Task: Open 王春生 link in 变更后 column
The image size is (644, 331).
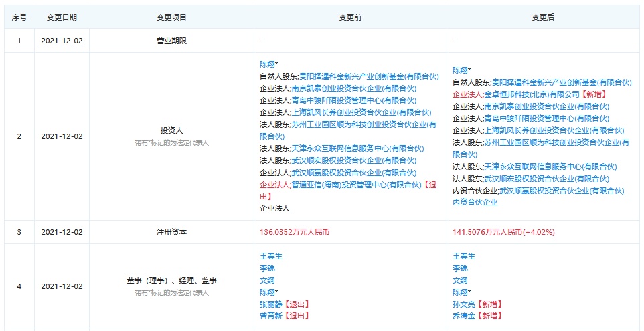Action: (x=464, y=256)
